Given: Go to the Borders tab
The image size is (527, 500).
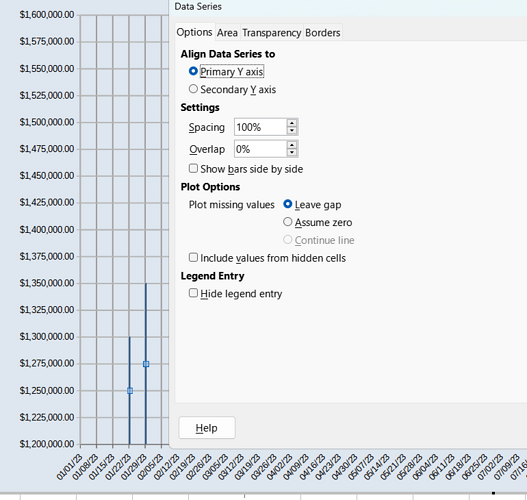Looking at the screenshot, I should click(x=323, y=33).
